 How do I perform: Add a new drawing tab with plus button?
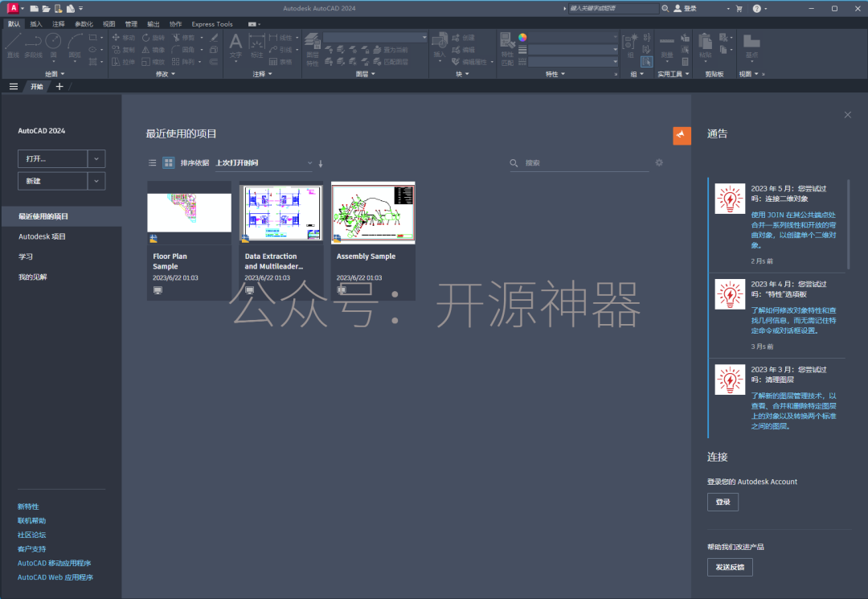coord(59,86)
